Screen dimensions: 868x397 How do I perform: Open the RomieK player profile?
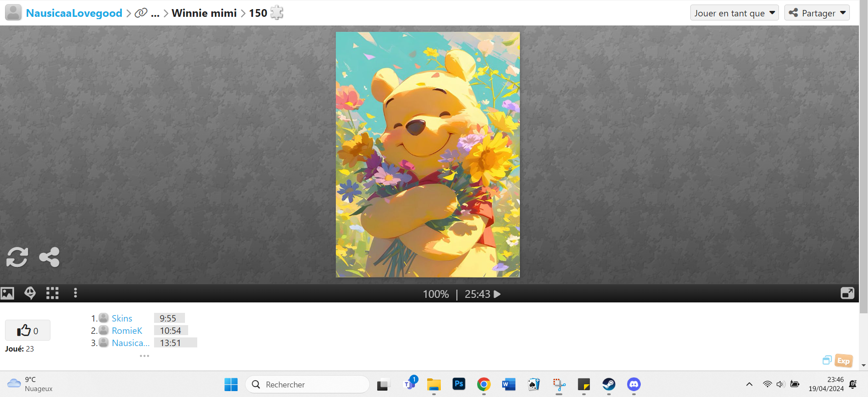point(127,331)
